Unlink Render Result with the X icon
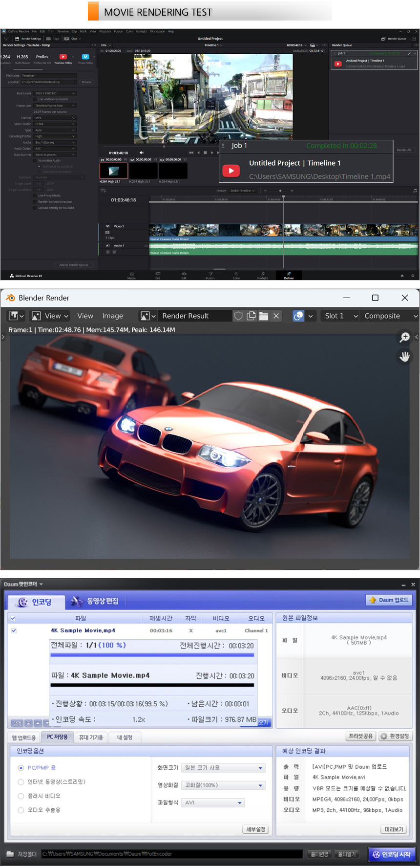 [x=276, y=316]
